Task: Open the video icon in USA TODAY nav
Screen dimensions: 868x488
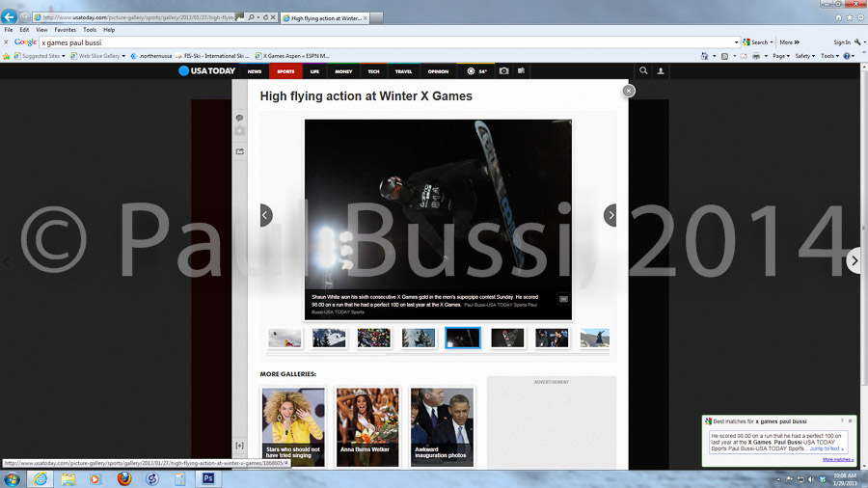Action: 521,70
